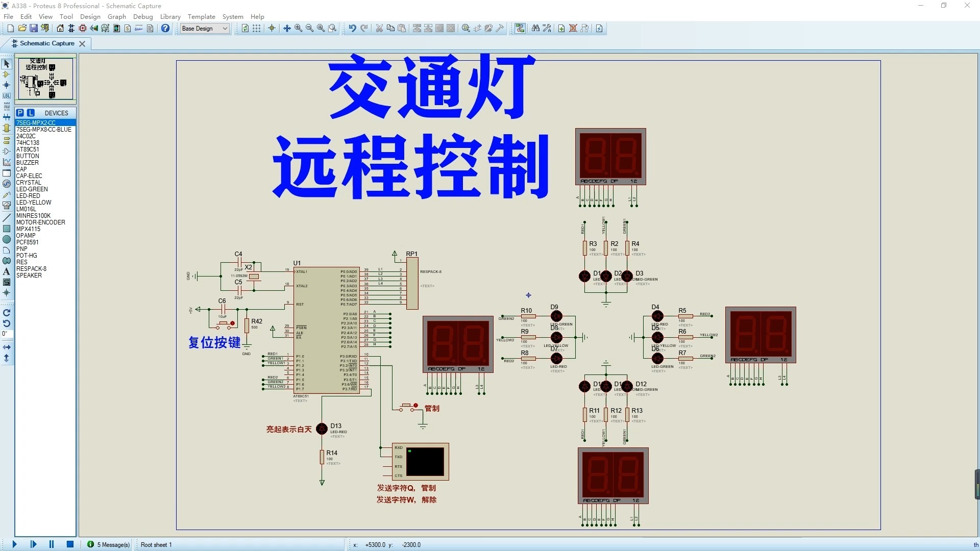This screenshot has height=551, width=980.
Task: Select the undo icon in toolbar
Action: (351, 28)
